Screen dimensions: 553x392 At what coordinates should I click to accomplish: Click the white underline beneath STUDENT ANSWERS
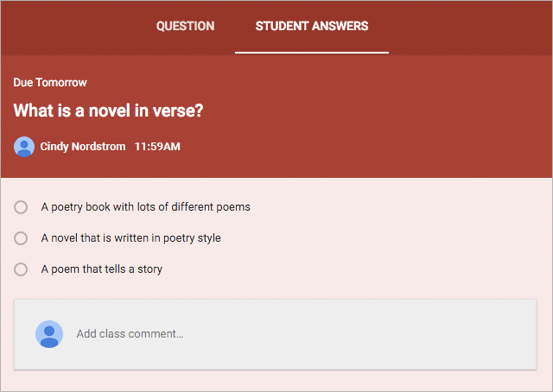[311, 52]
